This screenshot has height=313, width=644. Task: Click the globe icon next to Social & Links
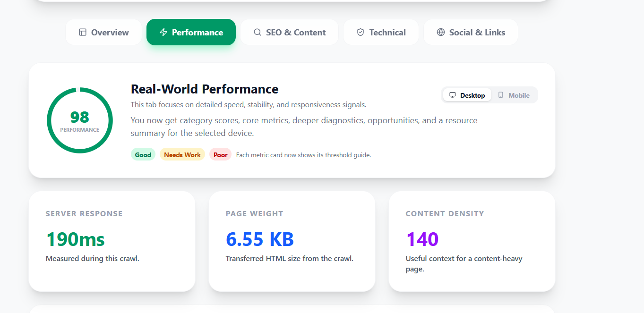tap(441, 32)
